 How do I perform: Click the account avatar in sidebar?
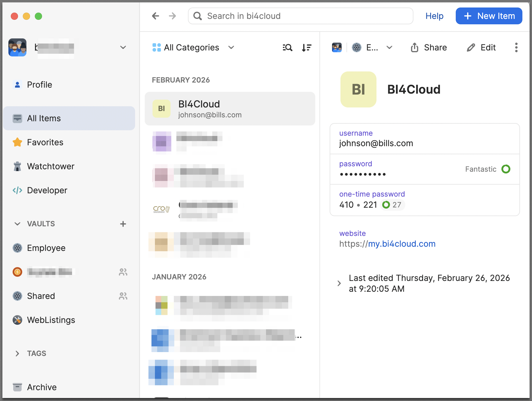(17, 47)
